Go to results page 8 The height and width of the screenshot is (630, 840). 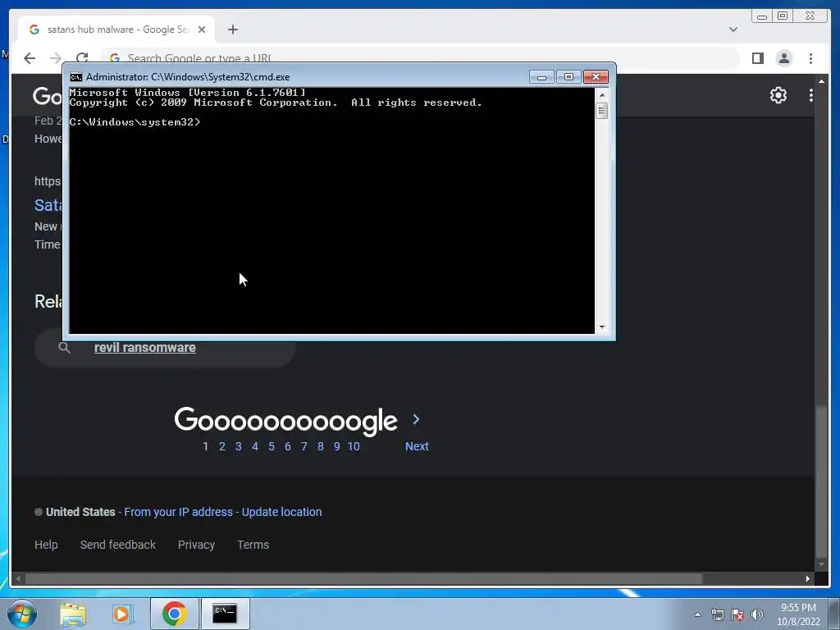coord(321,446)
